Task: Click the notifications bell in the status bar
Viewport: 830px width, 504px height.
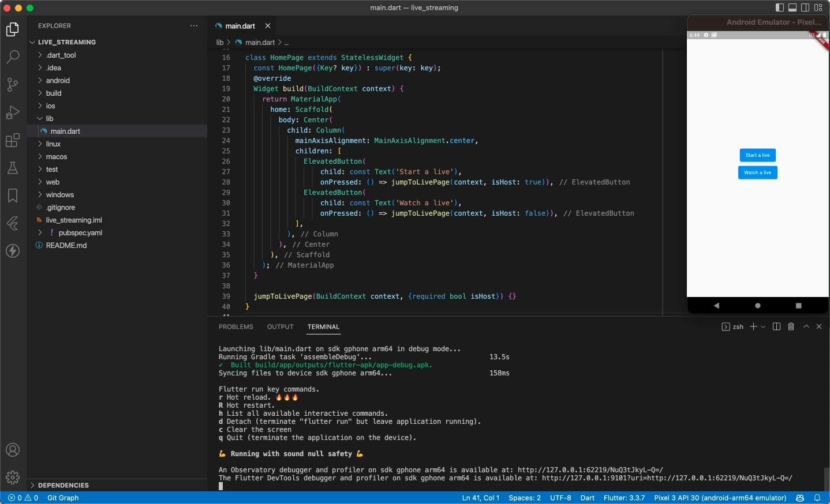Action: (x=818, y=498)
